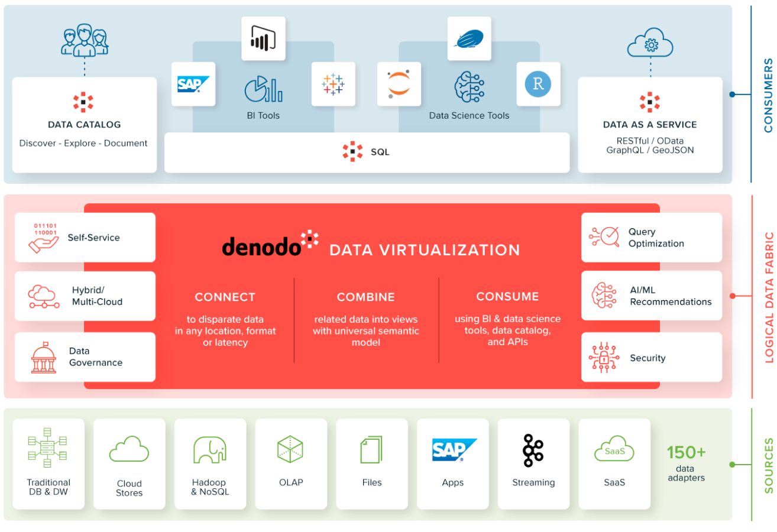Viewport: 777px width, 532px height.
Task: Click the Hybrid/ Multi-Cloud label
Action: 97,296
